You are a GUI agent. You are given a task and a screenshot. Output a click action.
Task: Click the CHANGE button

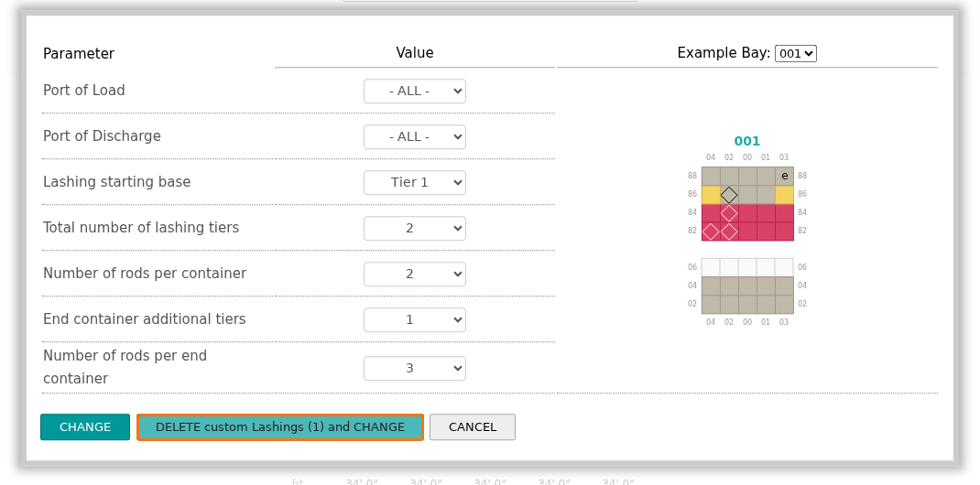point(85,427)
